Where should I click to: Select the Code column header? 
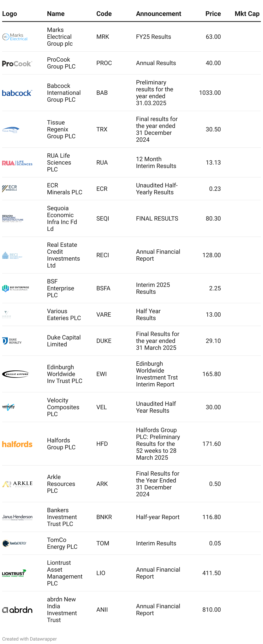104,14
